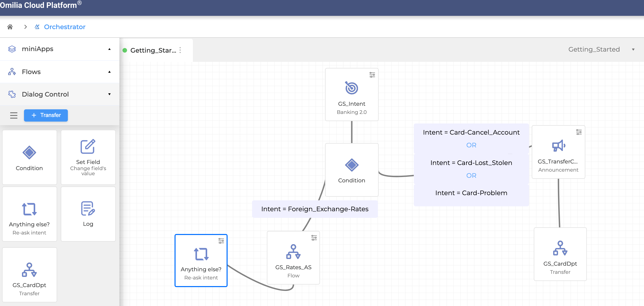The height and width of the screenshot is (306, 644).
Task: Click the Intent = Card-Lost_Stolen condition
Action: click(471, 163)
